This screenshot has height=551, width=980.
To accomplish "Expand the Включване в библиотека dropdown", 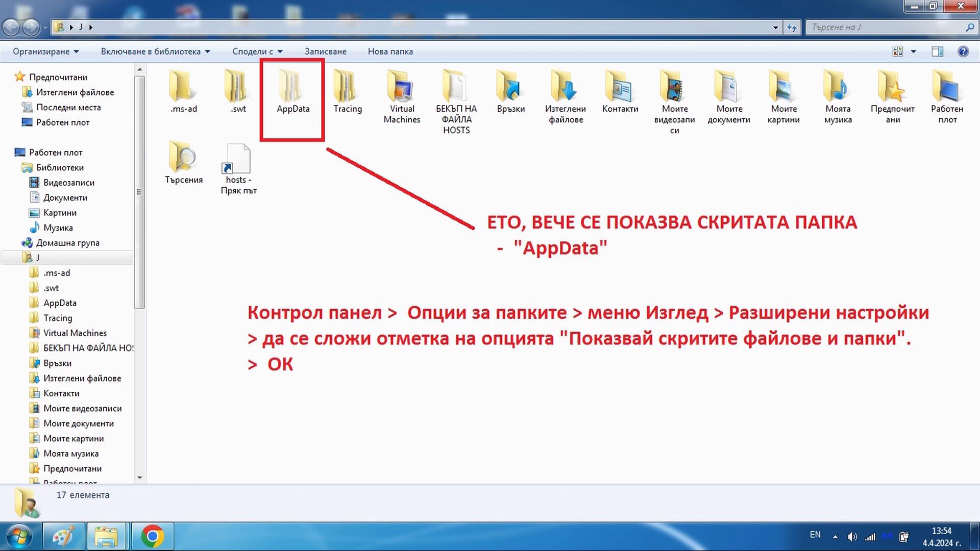I will coord(155,52).
